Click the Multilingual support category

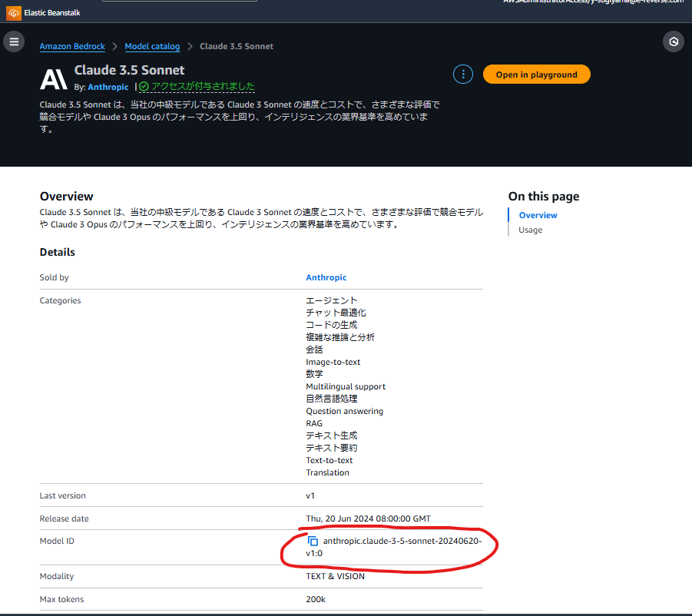pos(346,386)
